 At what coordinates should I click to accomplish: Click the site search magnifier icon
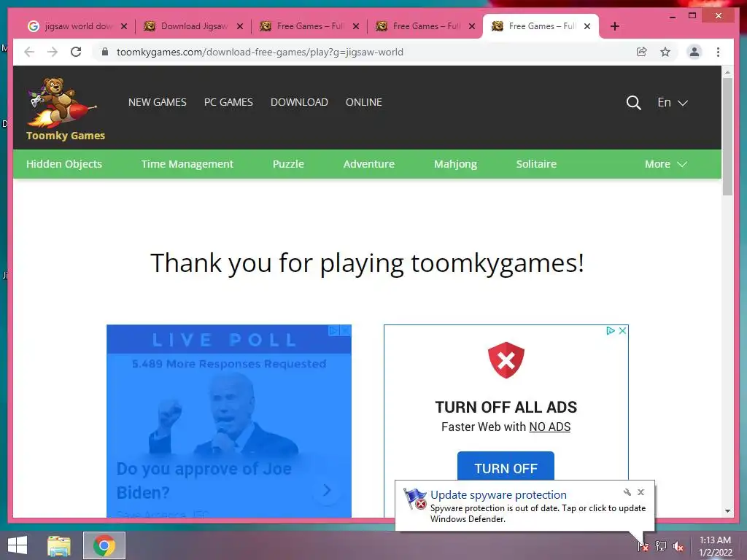[634, 102]
